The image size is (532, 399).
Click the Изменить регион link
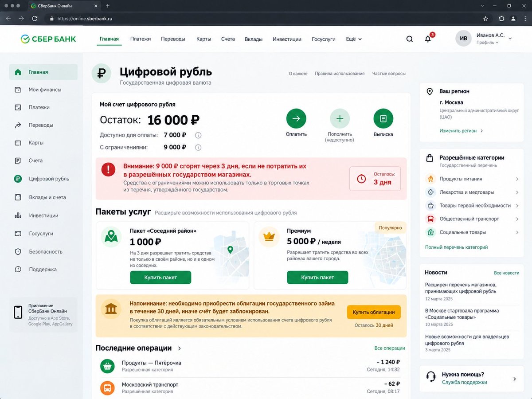click(x=461, y=131)
